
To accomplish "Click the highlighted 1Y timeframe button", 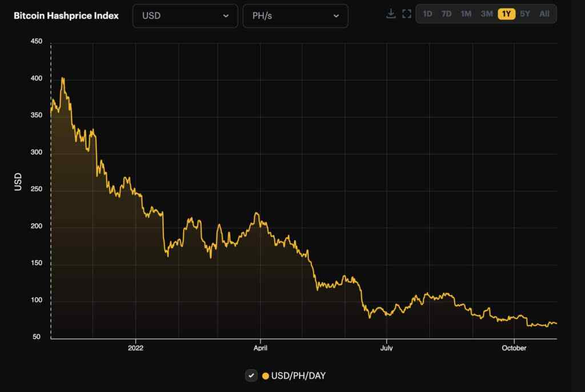I will point(506,14).
